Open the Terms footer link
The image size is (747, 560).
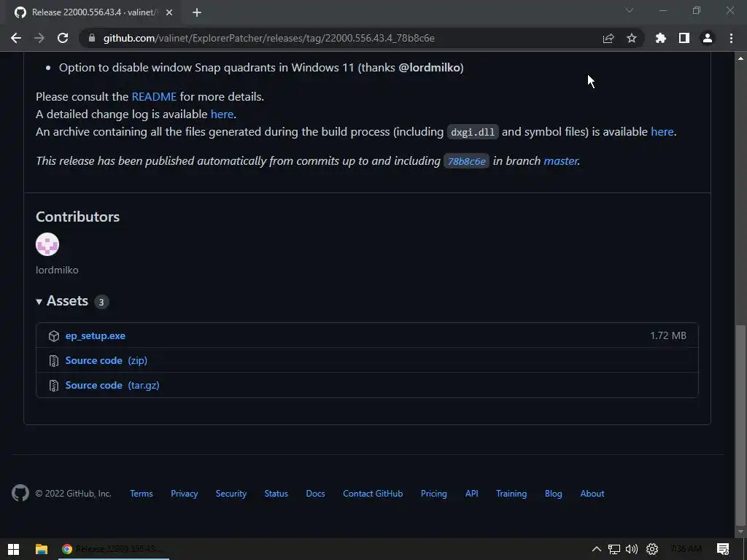tap(142, 494)
